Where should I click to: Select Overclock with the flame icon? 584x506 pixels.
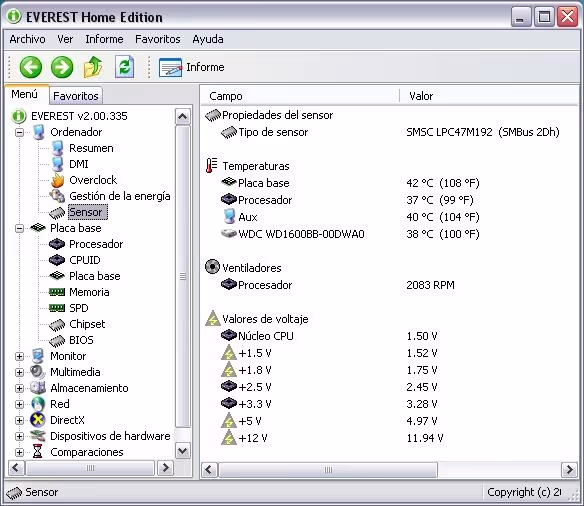click(93, 180)
